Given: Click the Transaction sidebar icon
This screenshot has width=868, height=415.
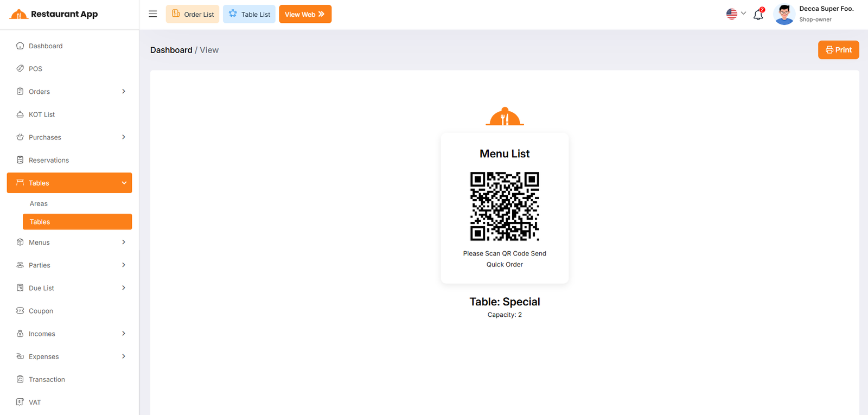Looking at the screenshot, I should pyautogui.click(x=20, y=379).
